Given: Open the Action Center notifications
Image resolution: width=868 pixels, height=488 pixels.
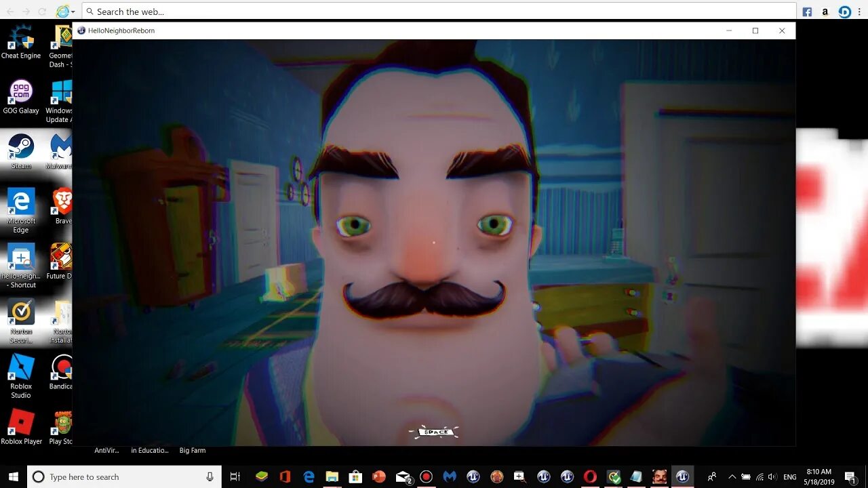Looking at the screenshot, I should click(x=850, y=477).
